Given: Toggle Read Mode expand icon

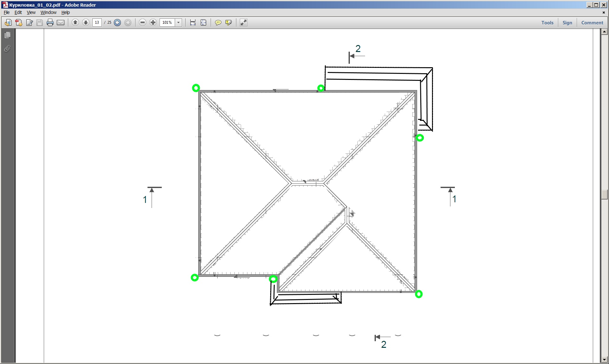Looking at the screenshot, I should pyautogui.click(x=244, y=23).
